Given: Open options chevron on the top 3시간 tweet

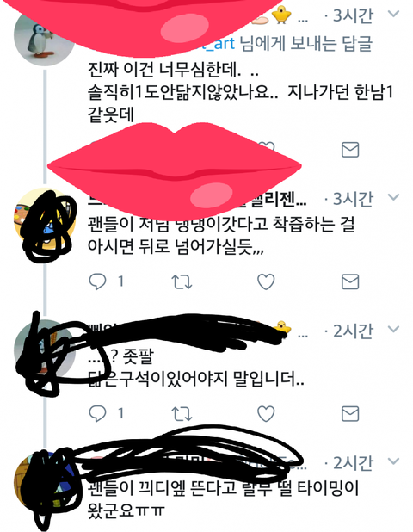Looking at the screenshot, I should (393, 14).
